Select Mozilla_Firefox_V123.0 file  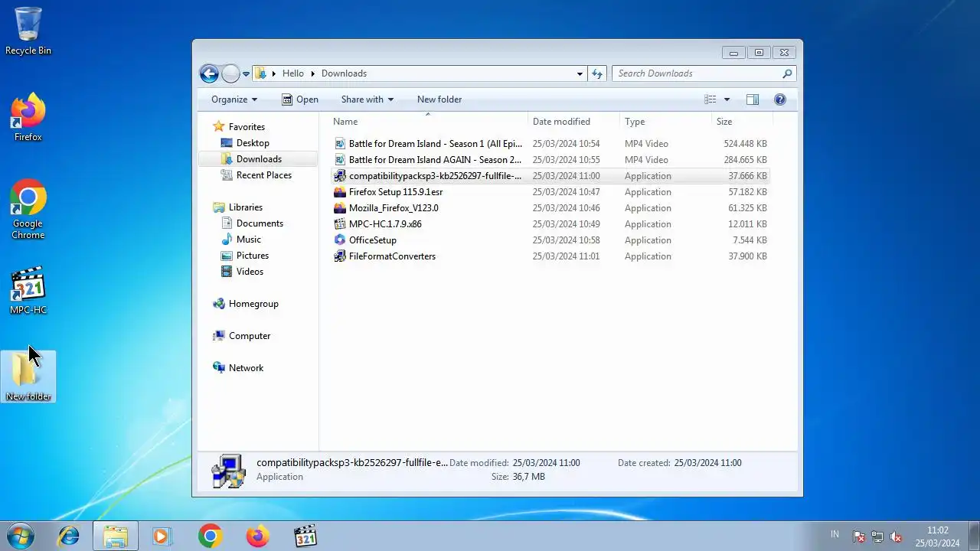(x=550, y=208)
